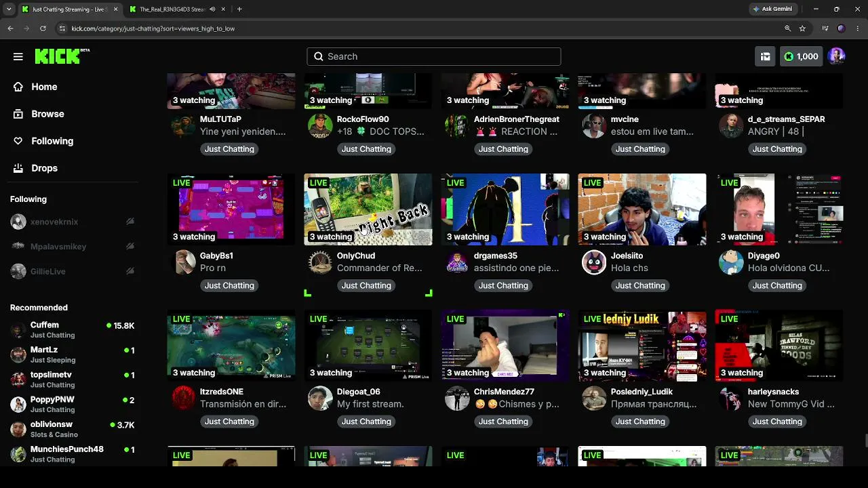
Task: Click Just Chatting tag under RockoFlow90
Action: [366, 149]
